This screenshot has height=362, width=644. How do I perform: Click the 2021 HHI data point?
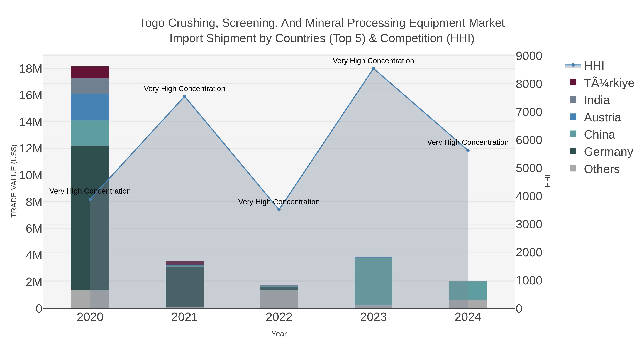pos(184,96)
